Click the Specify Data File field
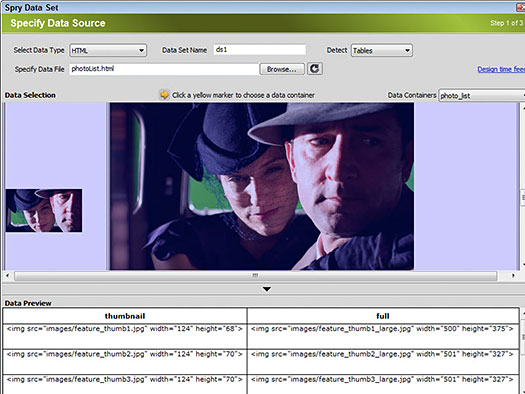This screenshot has height=394, width=525. tap(164, 69)
